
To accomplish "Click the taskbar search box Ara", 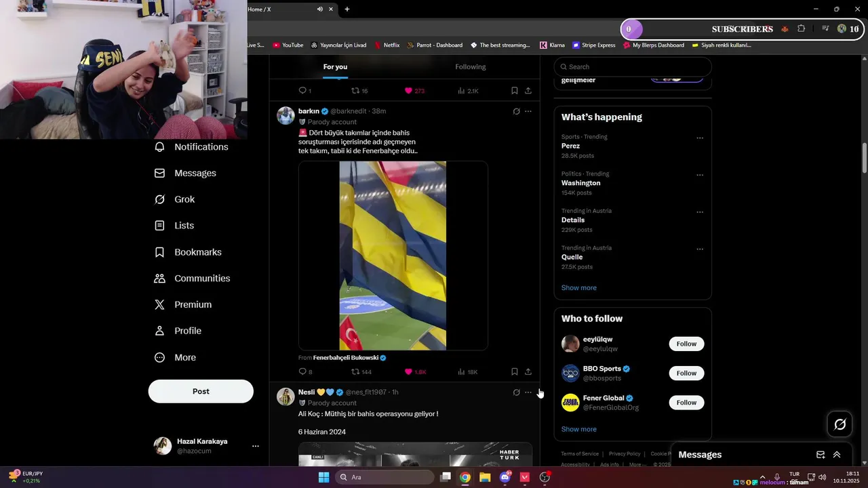I will [x=385, y=477].
